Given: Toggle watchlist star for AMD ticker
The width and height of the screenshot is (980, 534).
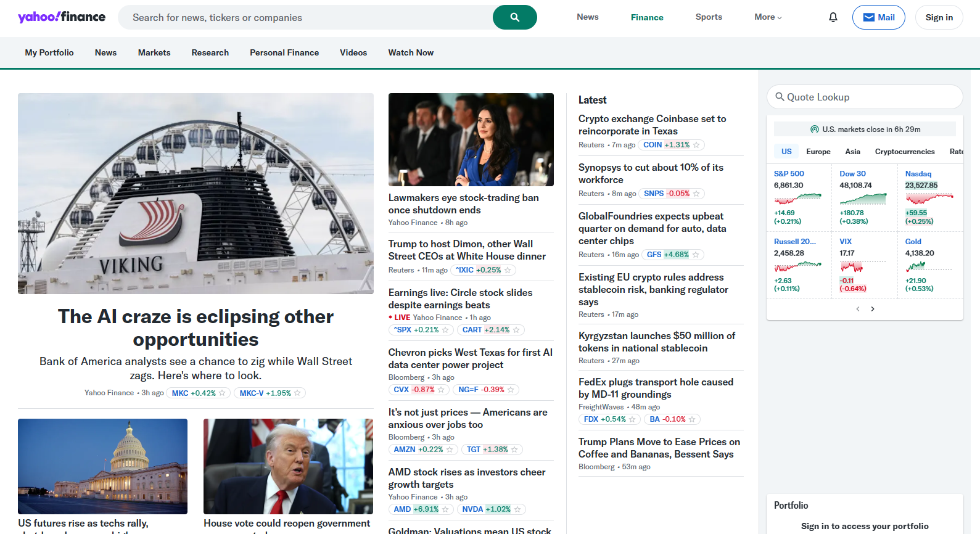Looking at the screenshot, I should coord(445,509).
